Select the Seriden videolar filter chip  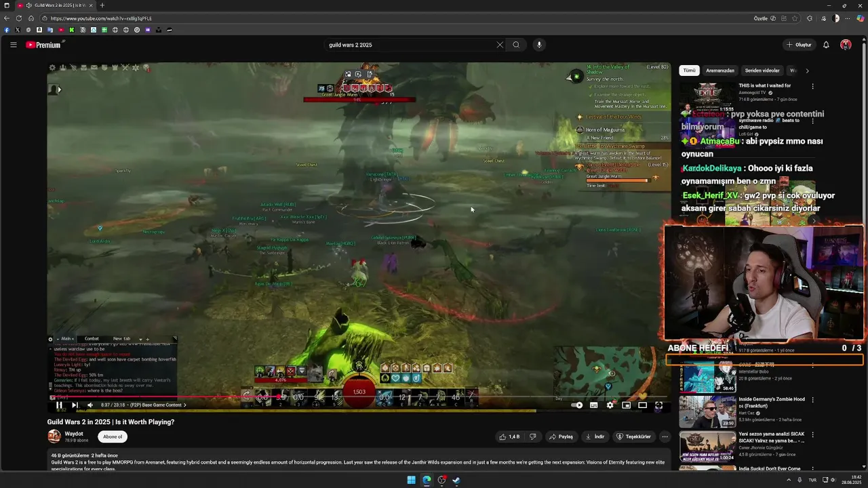pos(762,70)
